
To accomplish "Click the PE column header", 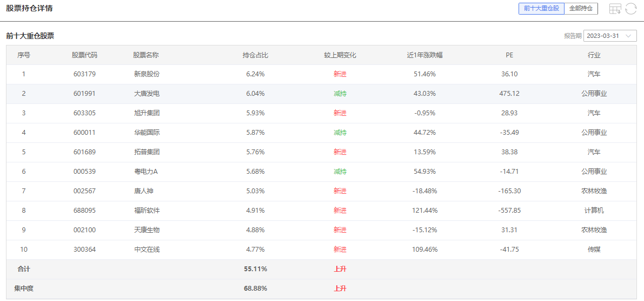I will [x=509, y=55].
